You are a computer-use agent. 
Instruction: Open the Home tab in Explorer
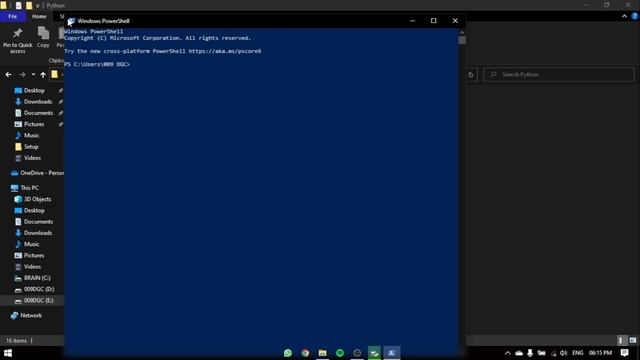pos(39,16)
